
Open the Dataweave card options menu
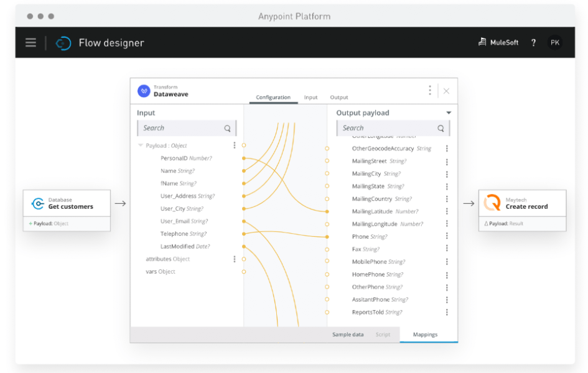pos(430,90)
